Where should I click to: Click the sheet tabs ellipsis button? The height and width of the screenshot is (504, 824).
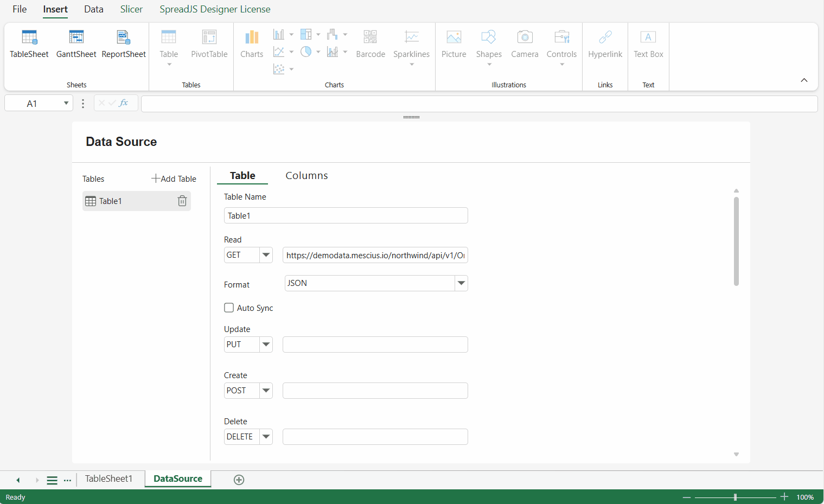pos(67,480)
